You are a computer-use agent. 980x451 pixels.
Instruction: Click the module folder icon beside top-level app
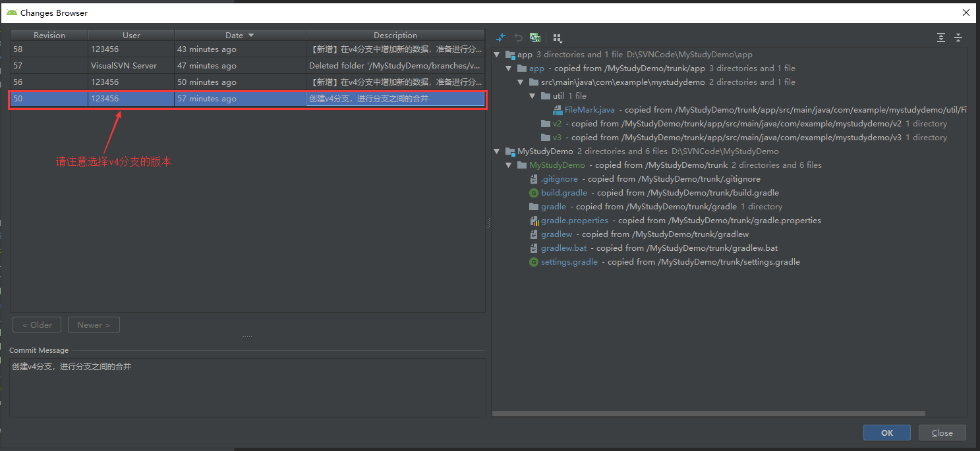[510, 55]
